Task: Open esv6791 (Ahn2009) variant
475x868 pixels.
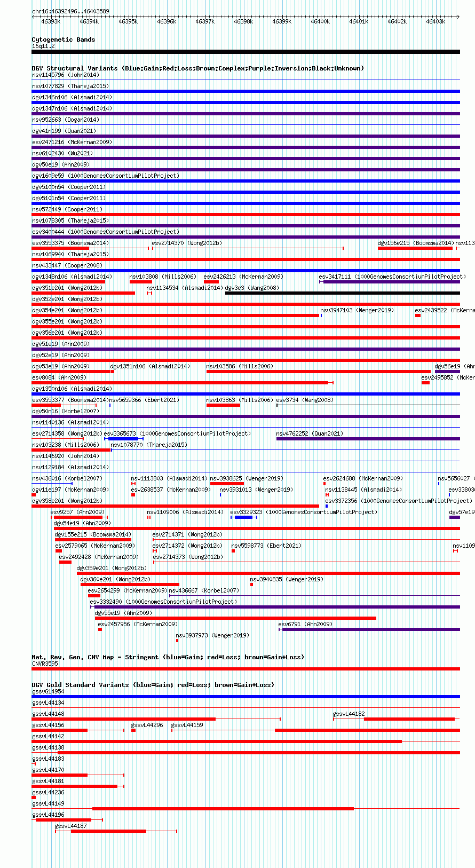Action: click(x=305, y=624)
